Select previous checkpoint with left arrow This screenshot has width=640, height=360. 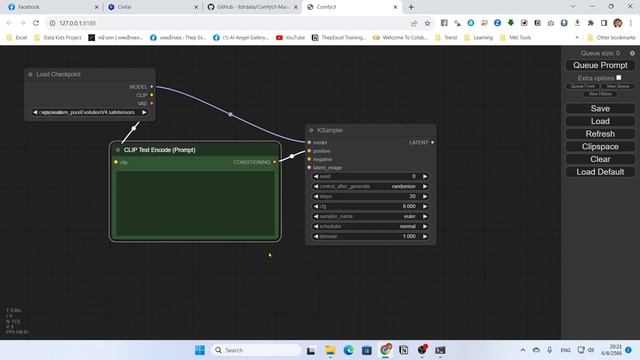35,112
